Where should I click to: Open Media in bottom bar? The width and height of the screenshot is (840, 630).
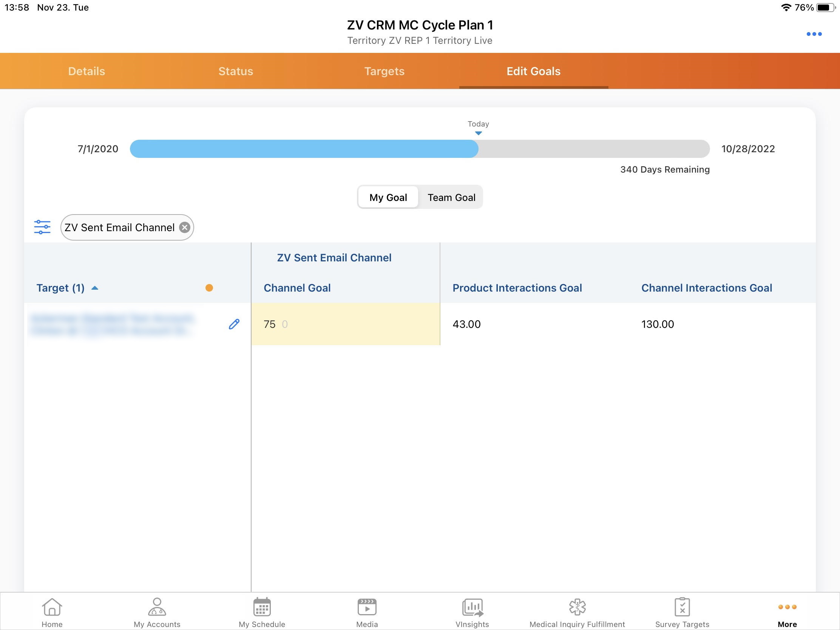(x=367, y=612)
